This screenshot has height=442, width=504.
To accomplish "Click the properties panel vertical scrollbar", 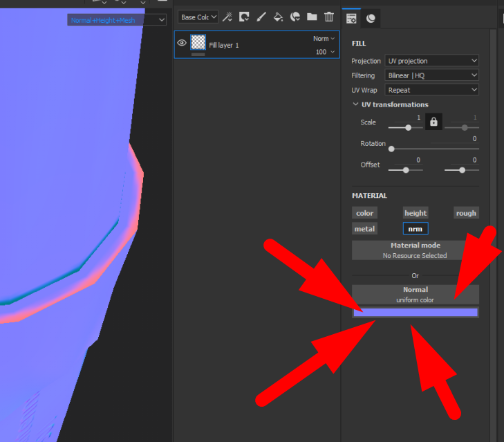I will (x=494, y=235).
